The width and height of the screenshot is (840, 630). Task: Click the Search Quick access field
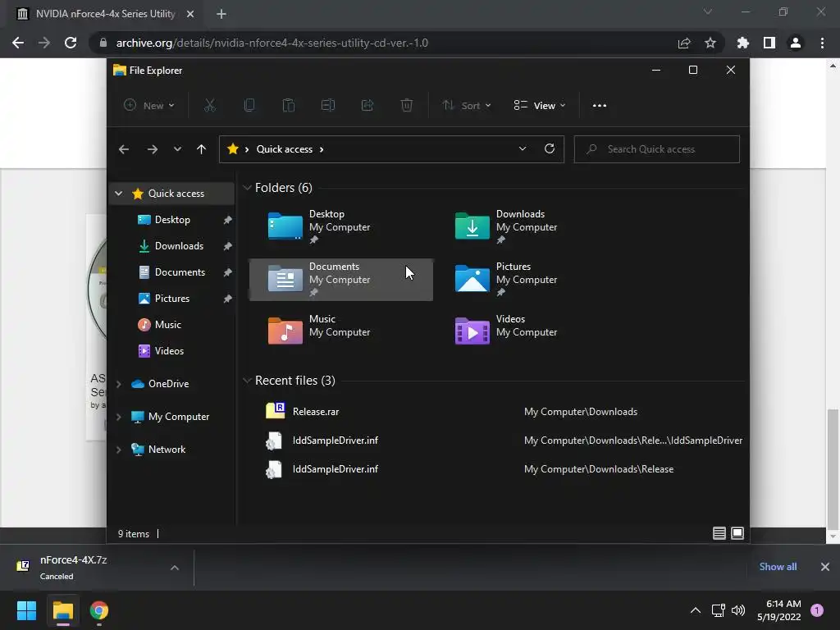pyautogui.click(x=657, y=149)
